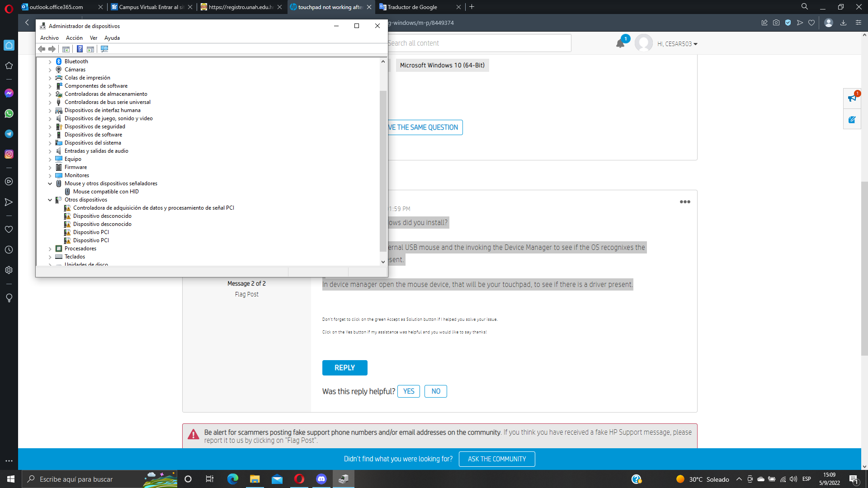Open the HI, CESAR503 user dropdown
The image size is (868, 488).
pos(677,44)
